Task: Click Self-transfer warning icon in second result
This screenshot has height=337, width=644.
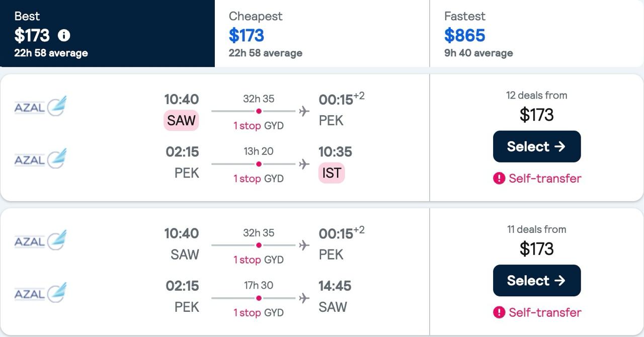Action: coord(499,312)
